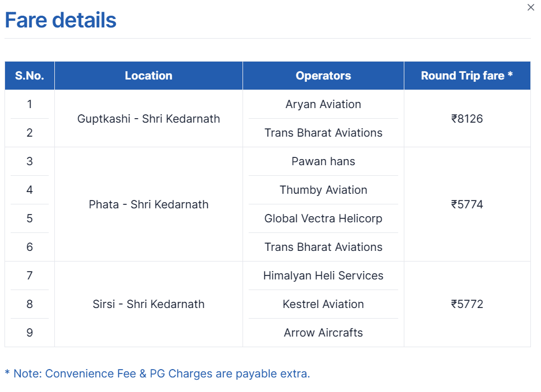Select the Aryan Aviation operator row

[323, 104]
